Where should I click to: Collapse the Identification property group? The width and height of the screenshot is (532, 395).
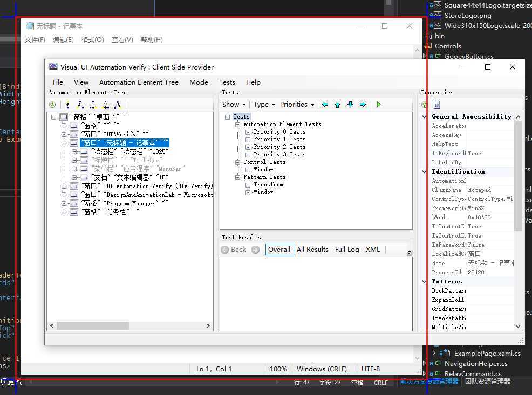pyautogui.click(x=424, y=171)
